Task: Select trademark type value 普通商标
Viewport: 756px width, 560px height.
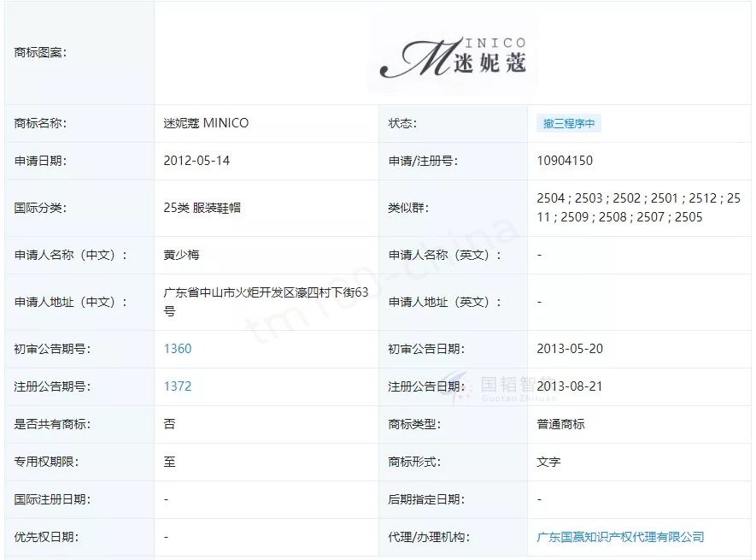Action: click(560, 424)
